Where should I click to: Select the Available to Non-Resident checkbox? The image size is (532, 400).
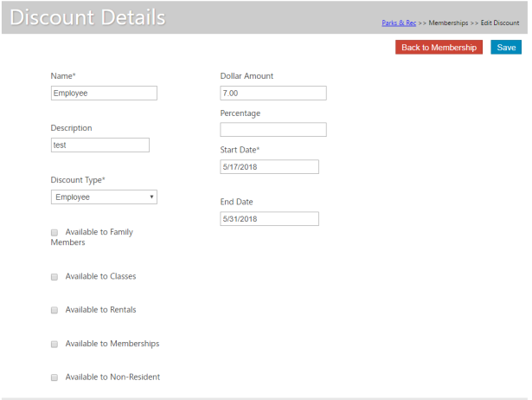click(x=54, y=377)
